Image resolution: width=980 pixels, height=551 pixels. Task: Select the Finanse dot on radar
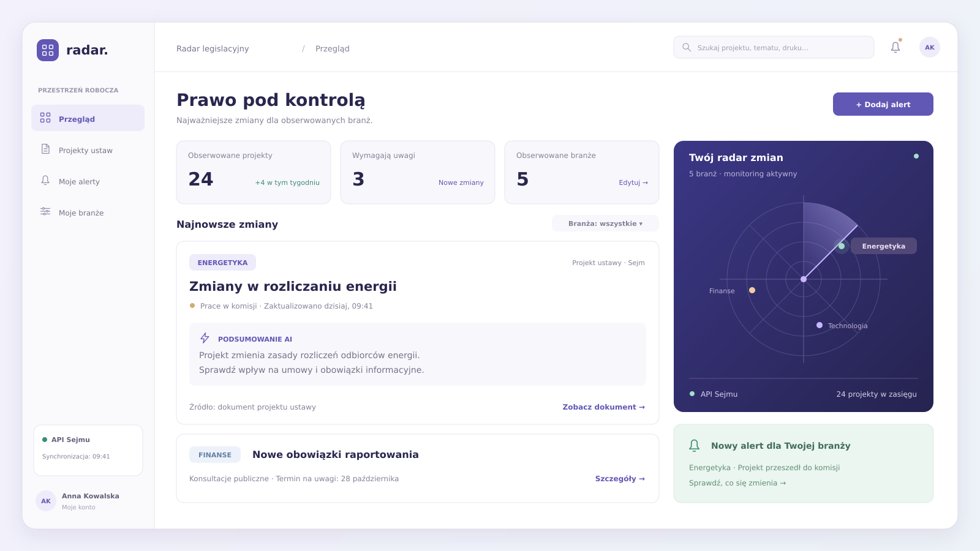pyautogui.click(x=752, y=290)
